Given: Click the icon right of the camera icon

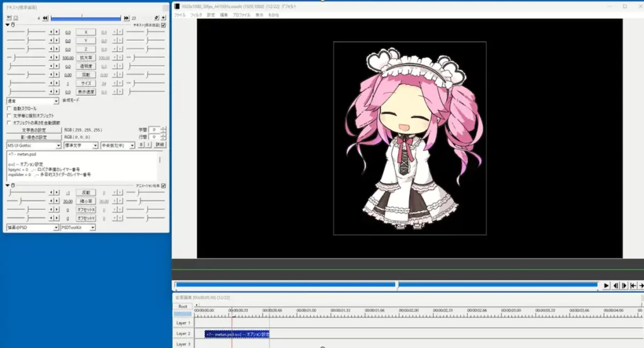Looking at the screenshot, I should pos(16,18).
